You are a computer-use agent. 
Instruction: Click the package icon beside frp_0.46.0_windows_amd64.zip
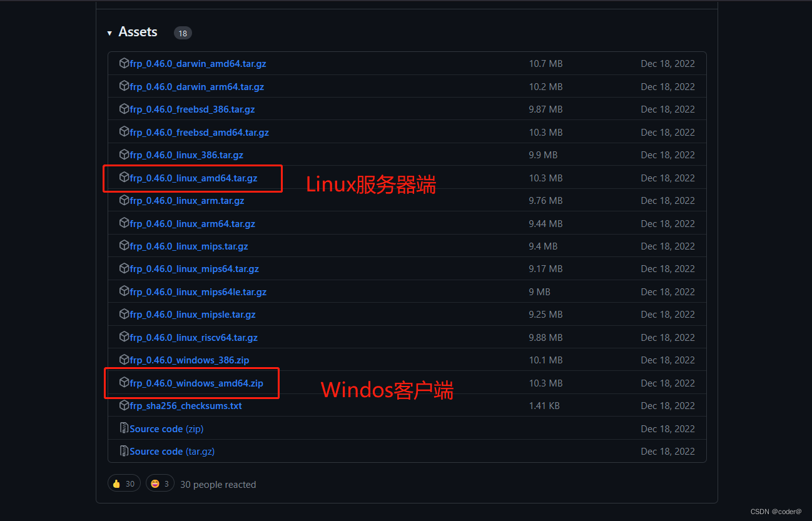pos(123,383)
